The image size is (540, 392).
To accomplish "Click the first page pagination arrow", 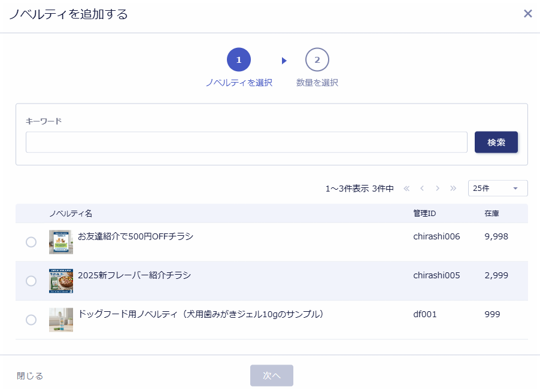I will point(406,189).
